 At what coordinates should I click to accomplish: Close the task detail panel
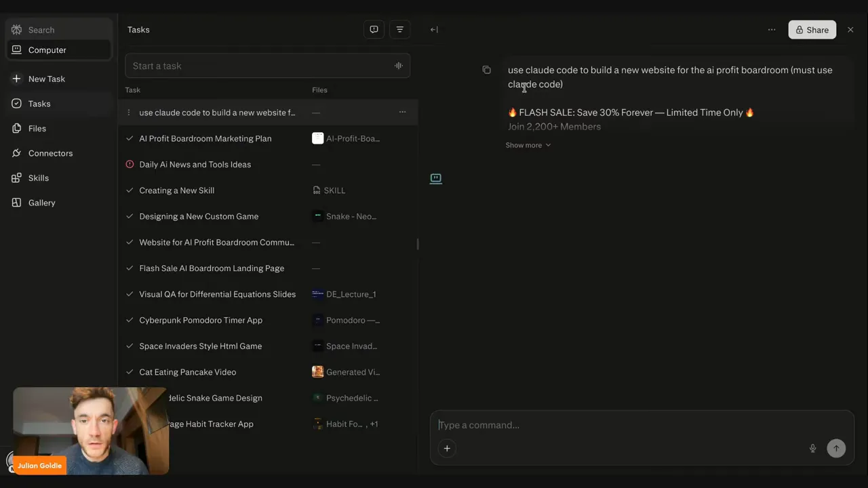click(850, 30)
